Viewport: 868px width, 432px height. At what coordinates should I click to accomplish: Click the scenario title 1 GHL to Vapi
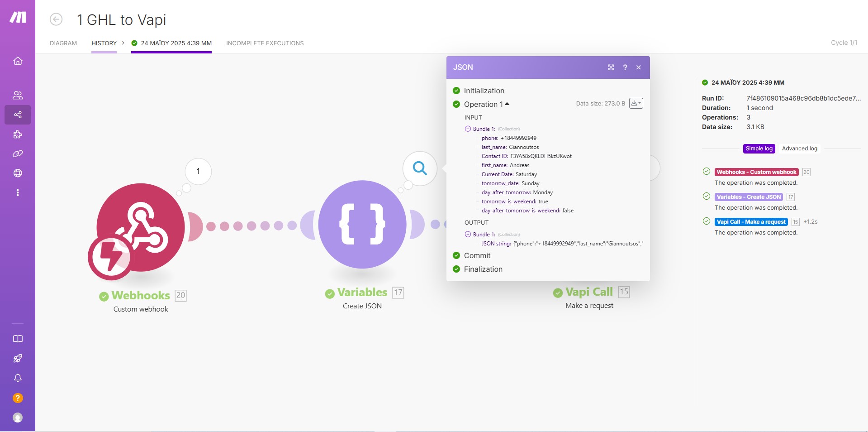coord(122,19)
